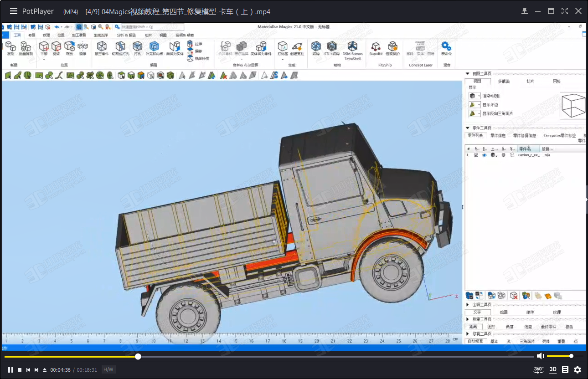Viewport: 588px width, 379px height.
Task: Toggle the eye visibility icon for camion part
Action: pyautogui.click(x=484, y=155)
